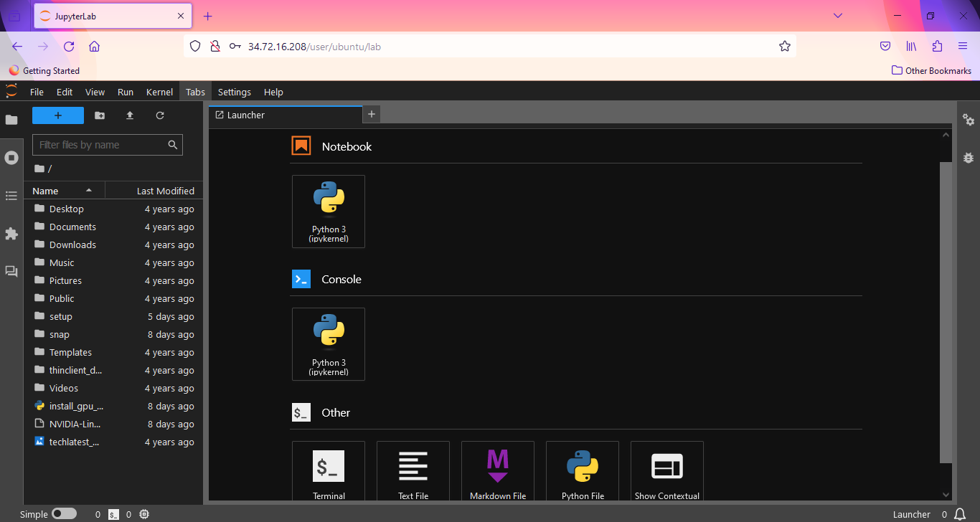Open the Edit menu
980x522 pixels.
(65, 92)
